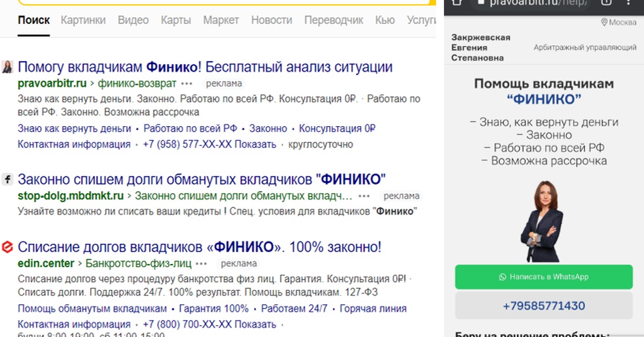Click the pravoarbitr.ru domain link
The width and height of the screenshot is (644, 337).
pos(52,83)
